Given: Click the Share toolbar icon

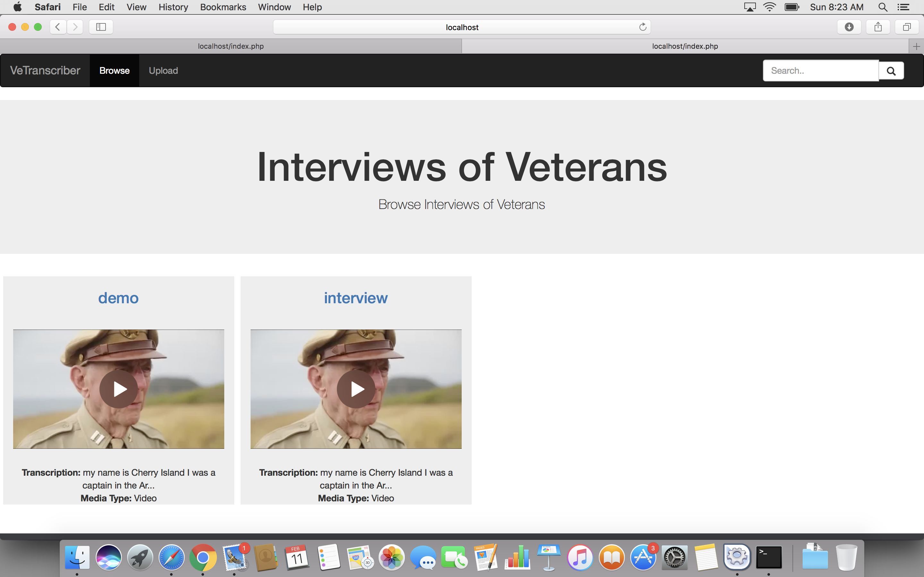Looking at the screenshot, I should click(x=878, y=27).
